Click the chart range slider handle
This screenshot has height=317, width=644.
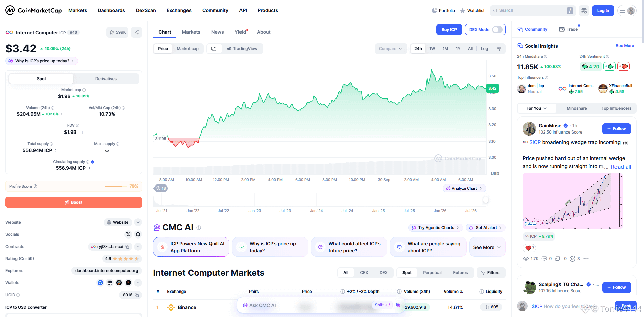(485, 200)
